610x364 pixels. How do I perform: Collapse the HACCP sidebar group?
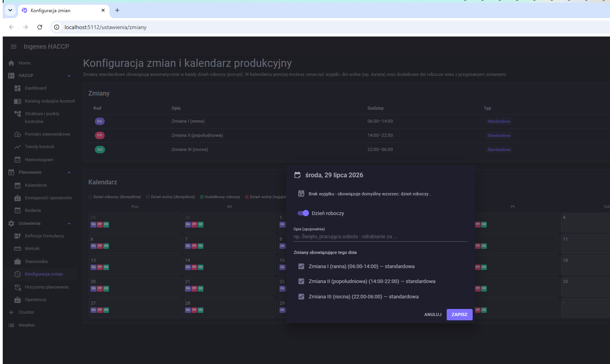[x=69, y=75]
